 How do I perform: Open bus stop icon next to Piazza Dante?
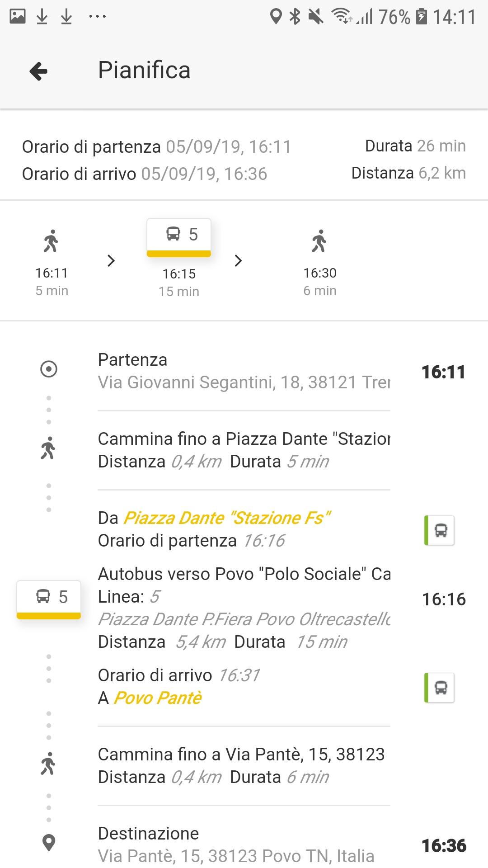click(x=440, y=530)
